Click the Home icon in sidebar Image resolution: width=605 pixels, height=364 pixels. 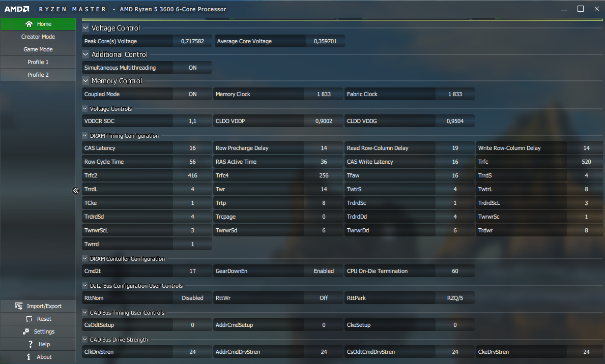coord(29,24)
